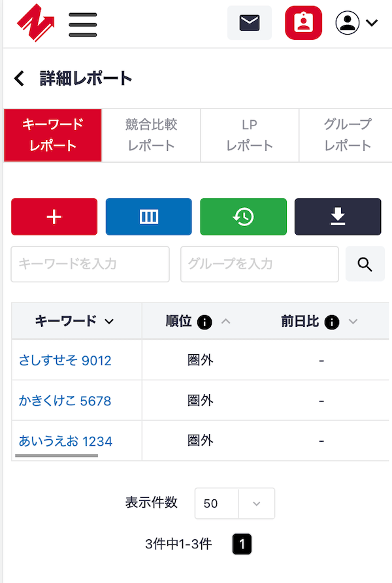Go back using the left arrow
392x583 pixels.
[19, 79]
